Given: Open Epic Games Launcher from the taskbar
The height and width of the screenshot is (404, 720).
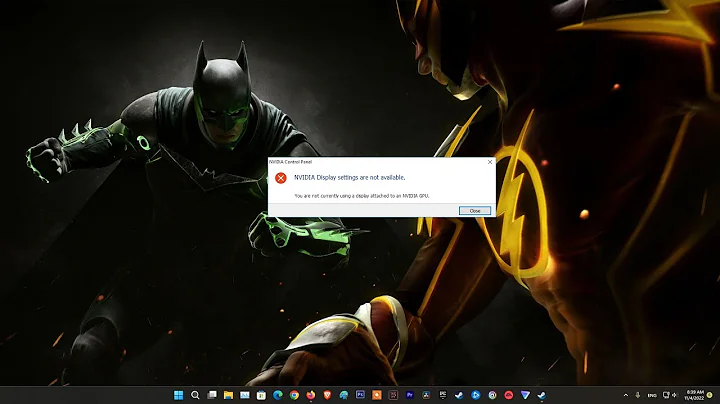Looking at the screenshot, I should click(443, 395).
